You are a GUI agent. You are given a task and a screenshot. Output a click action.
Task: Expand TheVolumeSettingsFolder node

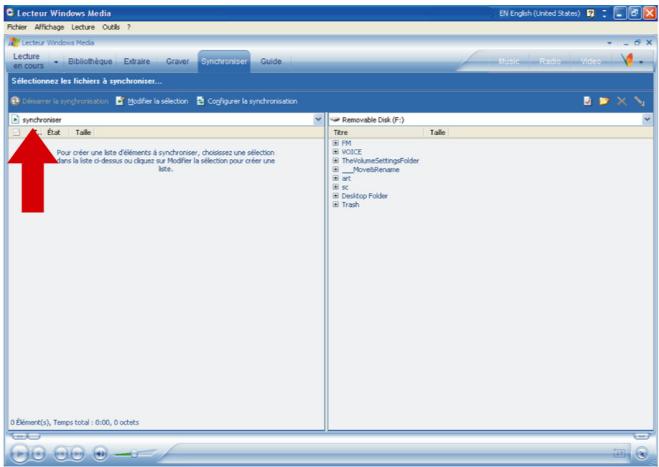point(336,161)
